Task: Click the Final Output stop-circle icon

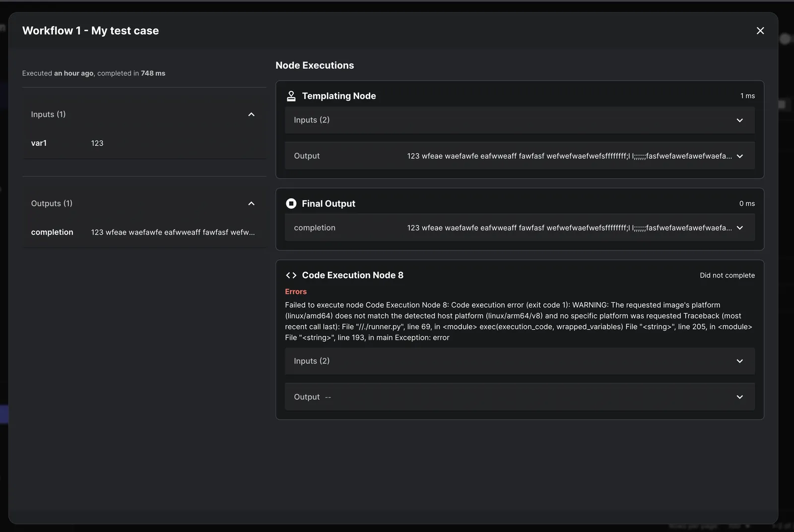Action: click(x=291, y=203)
